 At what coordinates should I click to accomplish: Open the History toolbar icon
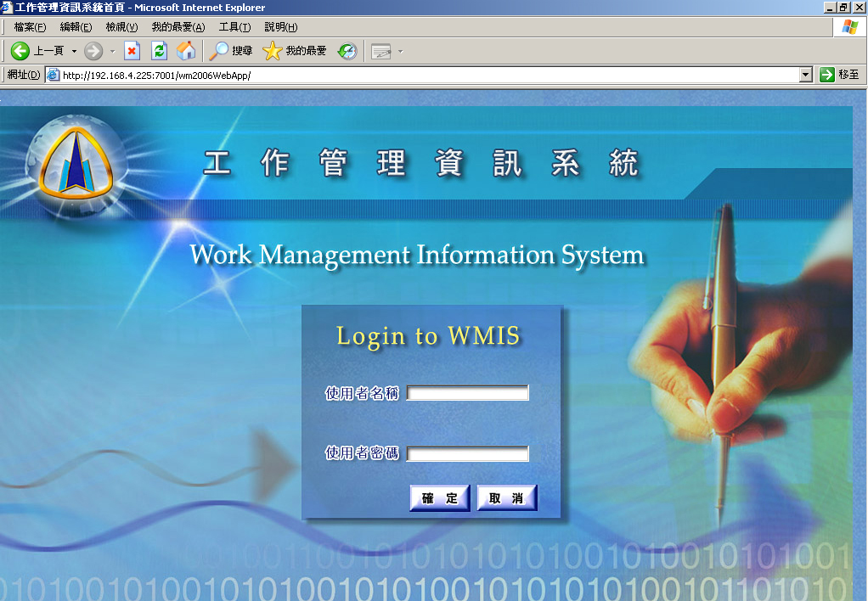click(x=347, y=51)
